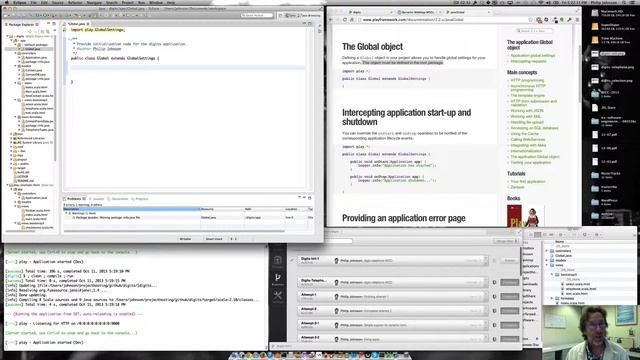Screen dimensions: 640x360
Task: Open the Declaration tab
Action: (118, 199)
